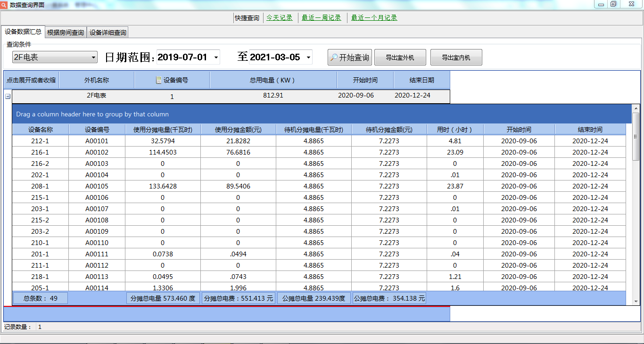Click the 导出室外机 button
The width and height of the screenshot is (644, 344).
(x=400, y=57)
